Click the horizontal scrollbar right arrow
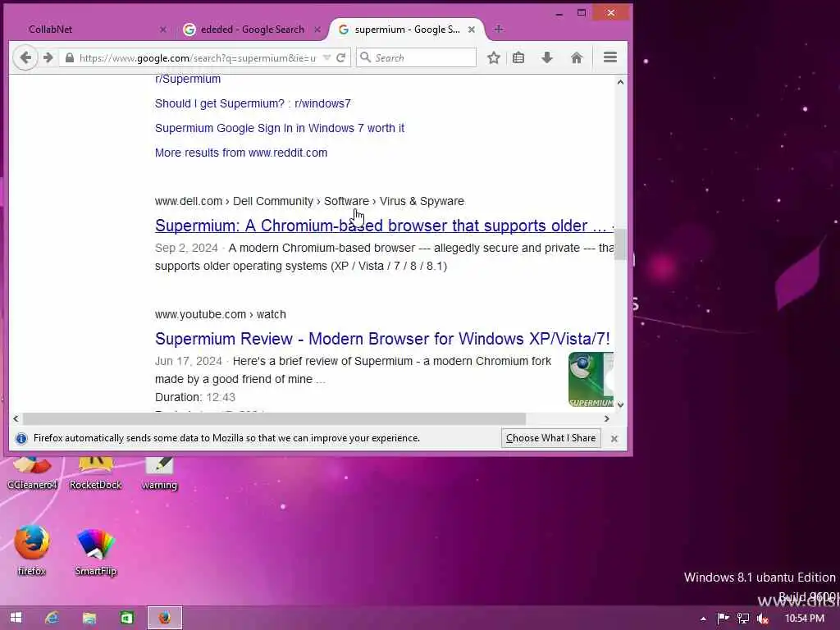The width and height of the screenshot is (840, 630). point(607,418)
